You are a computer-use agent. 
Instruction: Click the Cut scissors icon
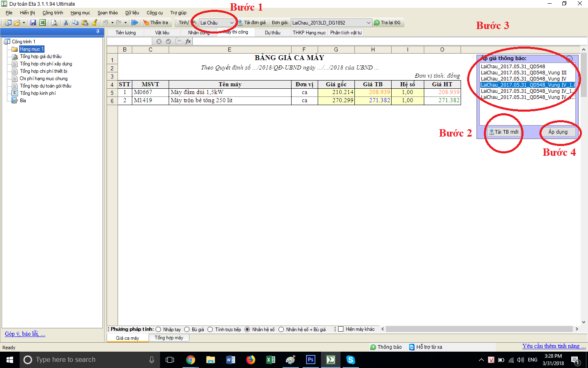pos(66,23)
